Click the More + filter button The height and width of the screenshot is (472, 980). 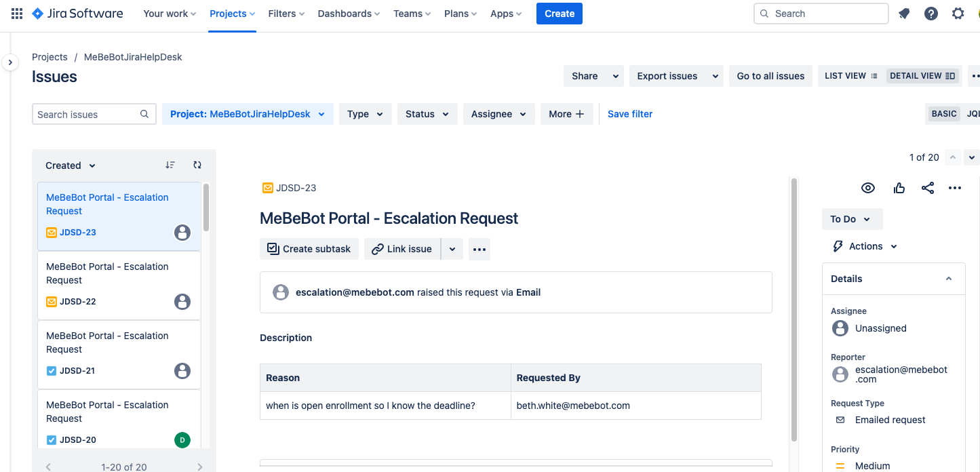567,114
